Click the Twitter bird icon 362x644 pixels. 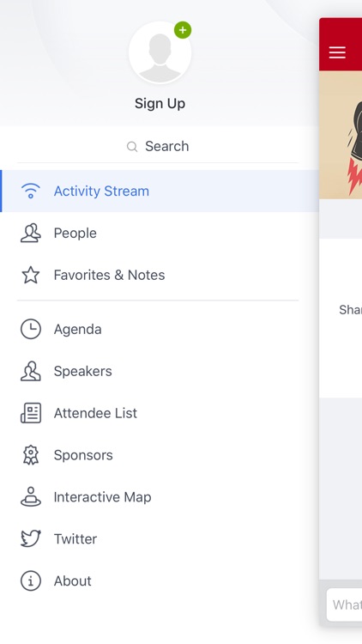coord(31,538)
